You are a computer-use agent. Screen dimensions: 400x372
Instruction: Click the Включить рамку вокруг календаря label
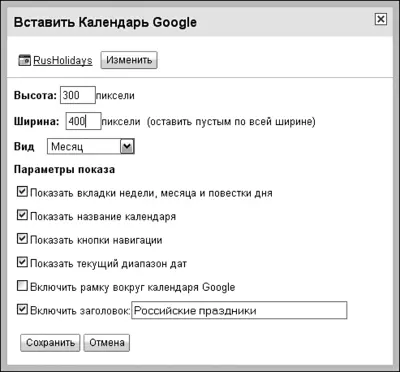133,287
